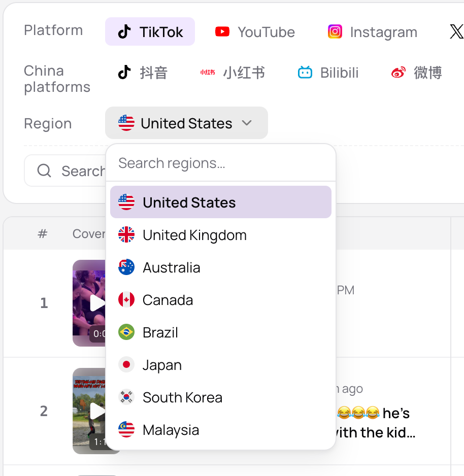
Task: Collapse the United States region dropdown
Action: pos(186,123)
